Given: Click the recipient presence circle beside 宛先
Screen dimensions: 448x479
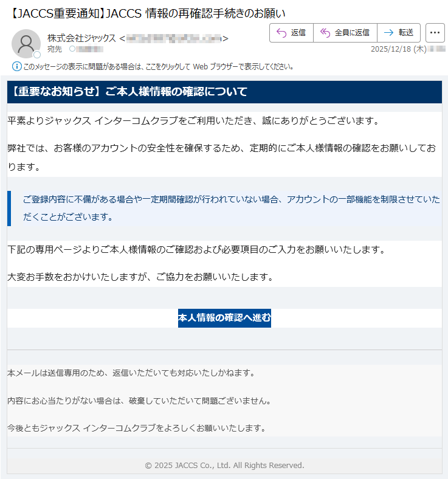Looking at the screenshot, I should click(72, 49).
